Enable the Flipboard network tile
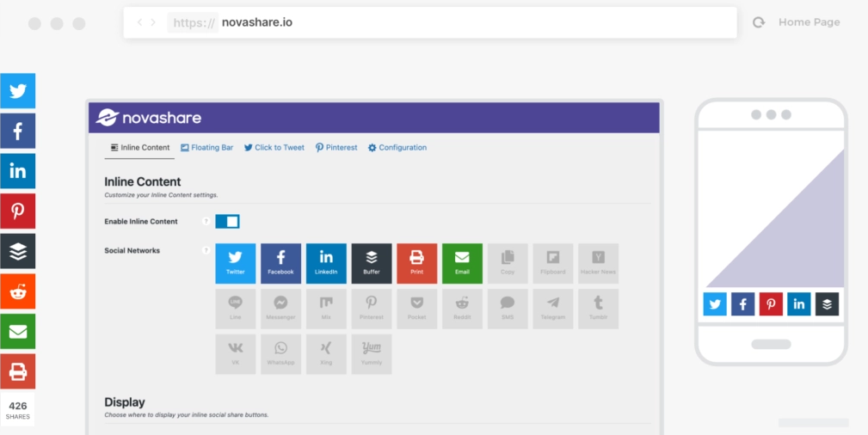The width and height of the screenshot is (868, 435). [553, 263]
